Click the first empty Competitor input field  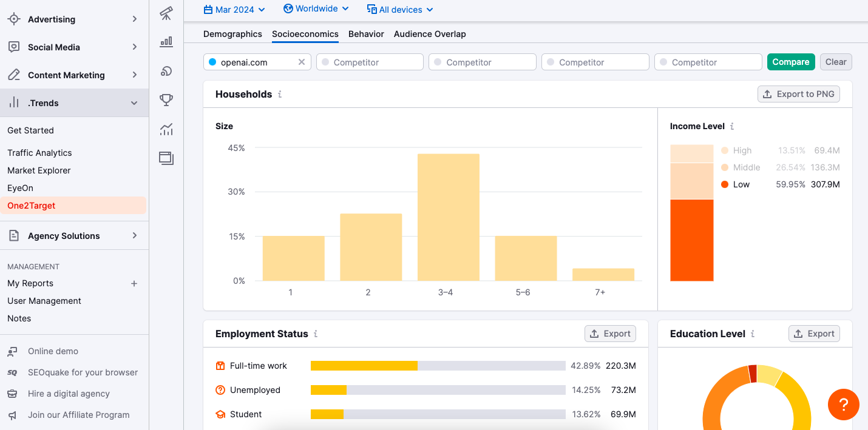click(370, 62)
